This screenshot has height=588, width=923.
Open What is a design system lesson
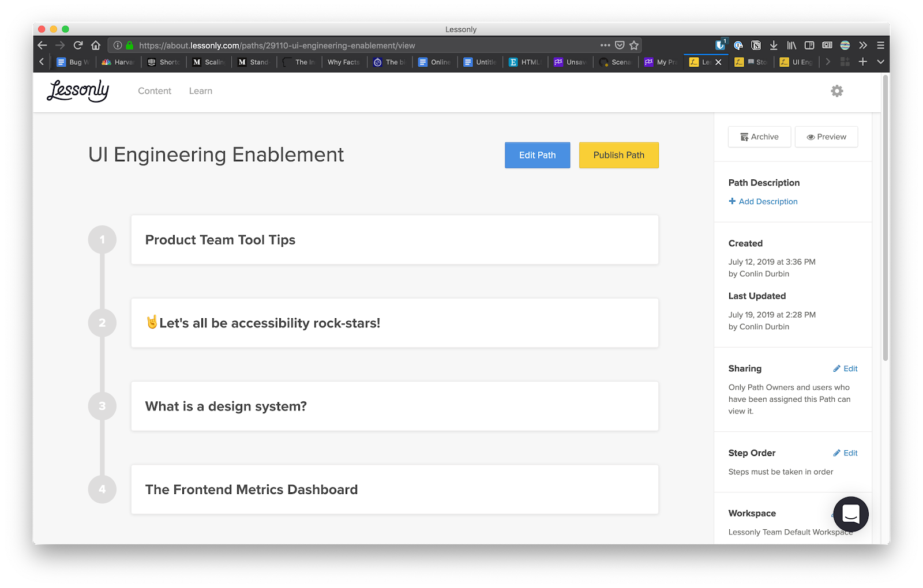395,406
